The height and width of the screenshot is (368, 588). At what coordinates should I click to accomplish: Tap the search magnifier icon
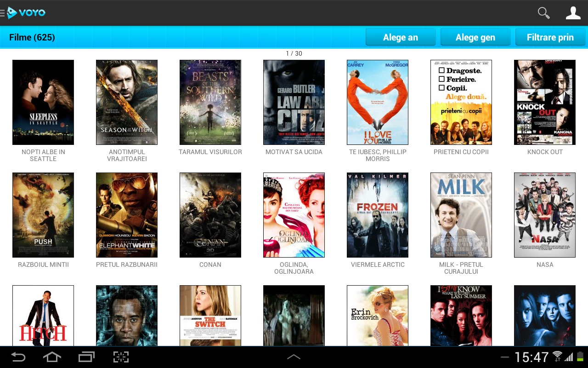[544, 13]
